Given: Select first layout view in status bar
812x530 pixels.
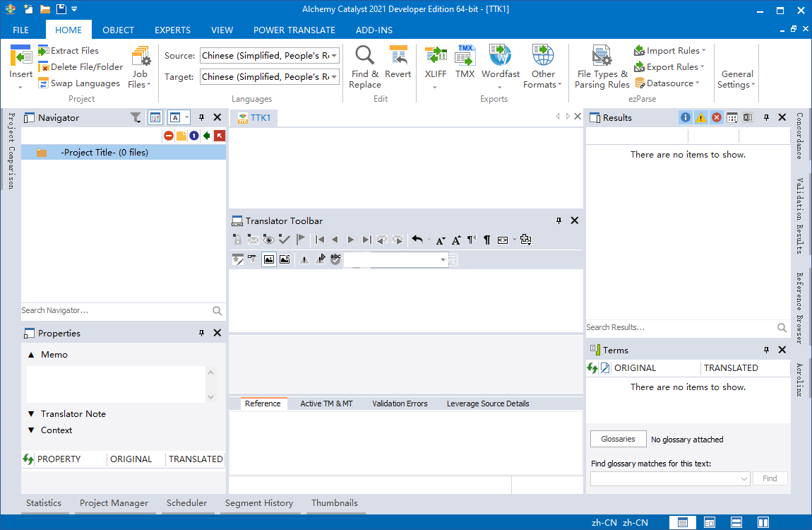Looking at the screenshot, I should click(683, 522).
